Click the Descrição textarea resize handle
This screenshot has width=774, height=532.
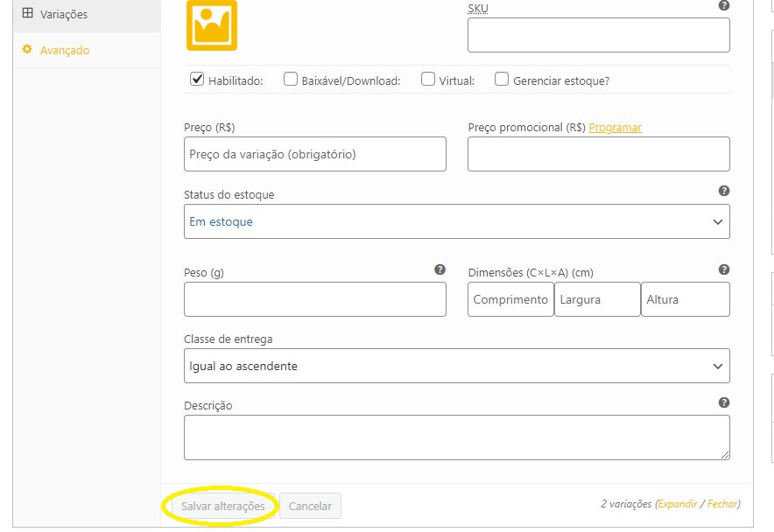(725, 455)
